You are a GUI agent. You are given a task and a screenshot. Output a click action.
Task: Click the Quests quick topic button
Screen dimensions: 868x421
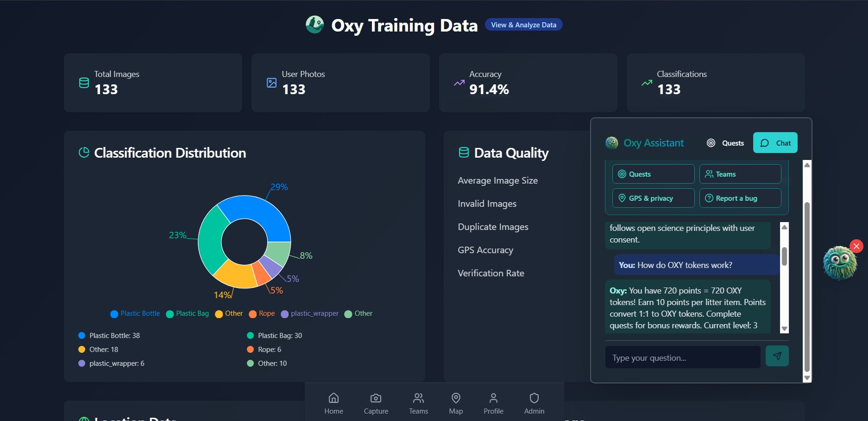click(653, 174)
